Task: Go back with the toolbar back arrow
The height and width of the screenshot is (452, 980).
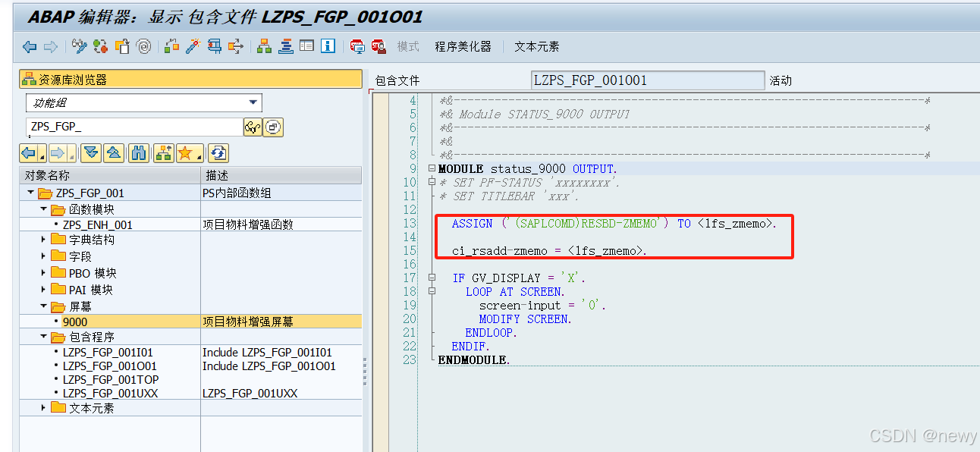Action: tap(30, 47)
